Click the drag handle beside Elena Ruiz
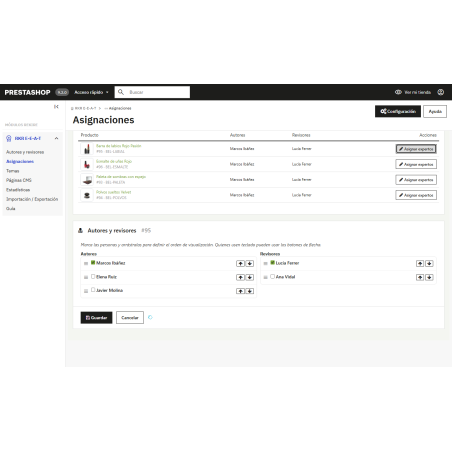This screenshot has width=452, height=452. [x=86, y=277]
